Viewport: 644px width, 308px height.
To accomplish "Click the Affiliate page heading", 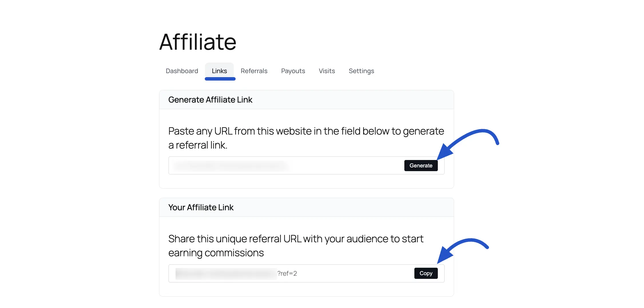I will (198, 41).
